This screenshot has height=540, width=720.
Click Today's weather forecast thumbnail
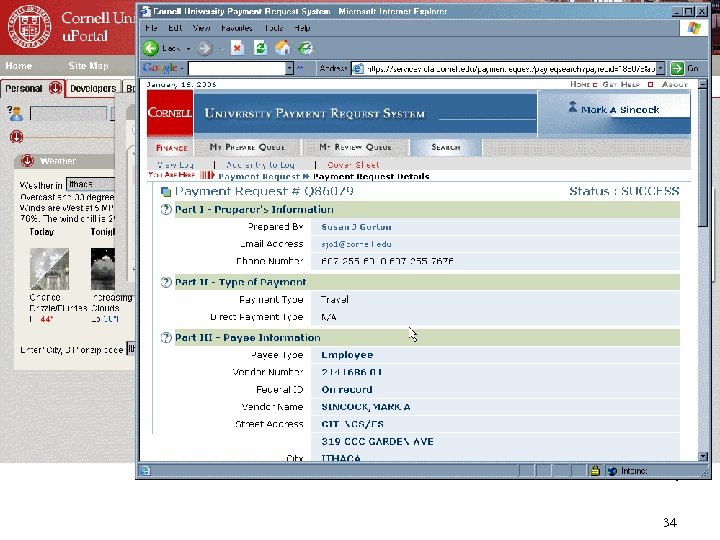50,269
